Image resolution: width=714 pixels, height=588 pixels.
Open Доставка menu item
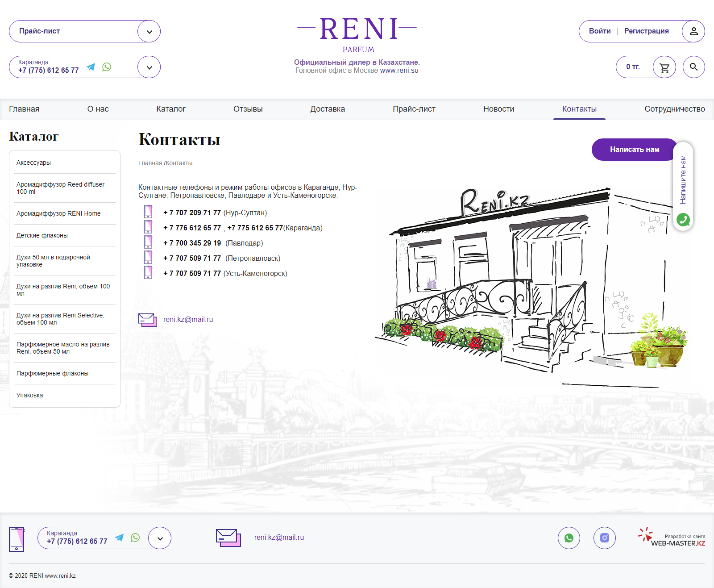[328, 109]
